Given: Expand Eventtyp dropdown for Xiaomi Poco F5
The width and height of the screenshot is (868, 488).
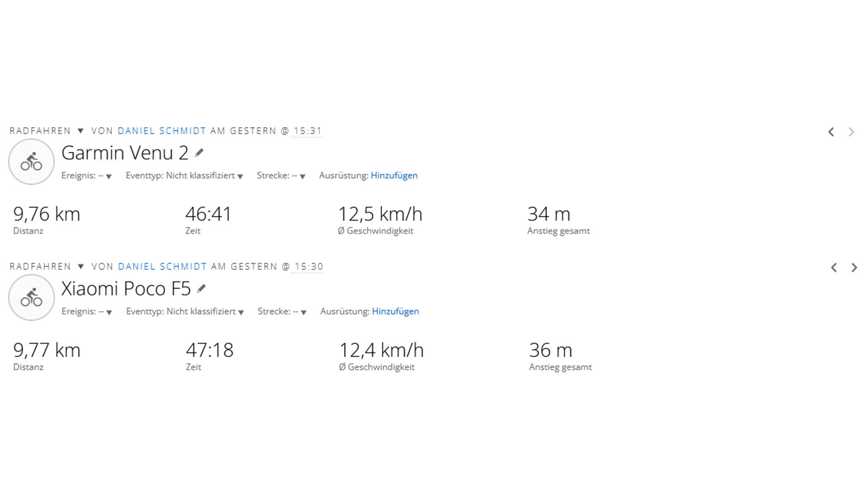Looking at the screenshot, I should 241,312.
